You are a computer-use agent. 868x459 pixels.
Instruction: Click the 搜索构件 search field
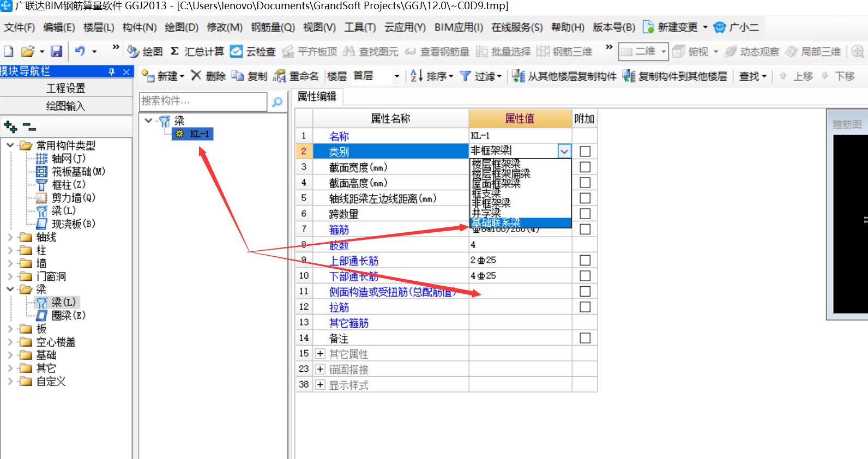point(203,101)
